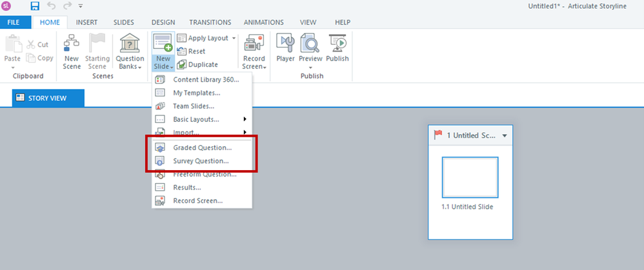Image resolution: width=644 pixels, height=270 pixels.
Task: Switch to the SLIDES ribbon tab
Action: click(124, 22)
